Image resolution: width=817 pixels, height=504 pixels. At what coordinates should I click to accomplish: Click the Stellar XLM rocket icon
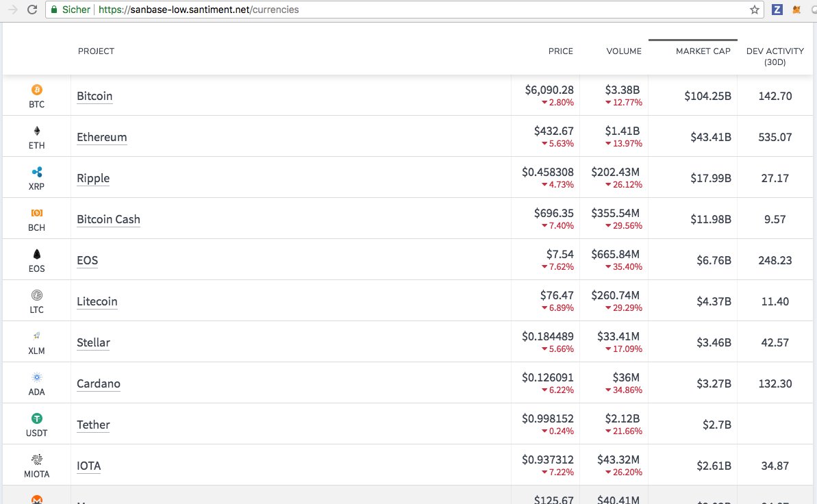[x=36, y=336]
